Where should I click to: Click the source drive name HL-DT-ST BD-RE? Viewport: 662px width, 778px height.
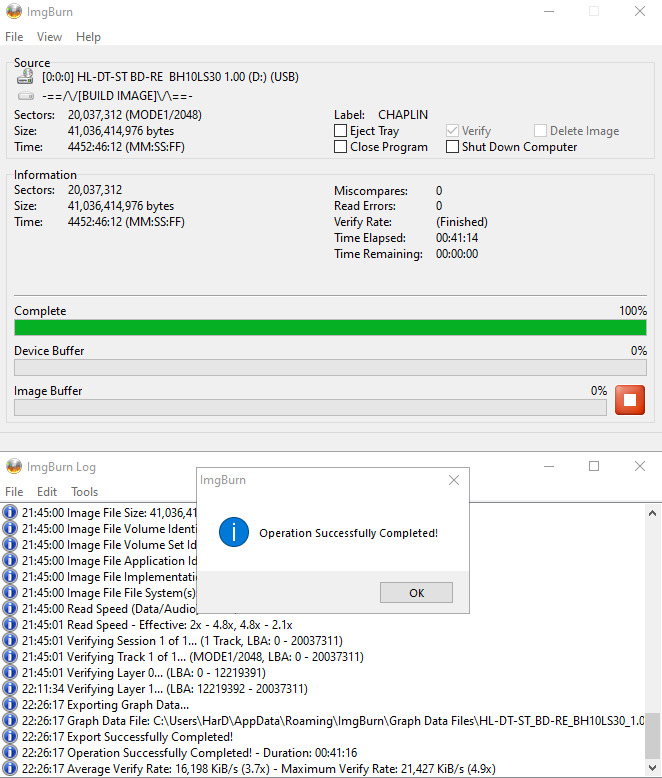(x=170, y=77)
